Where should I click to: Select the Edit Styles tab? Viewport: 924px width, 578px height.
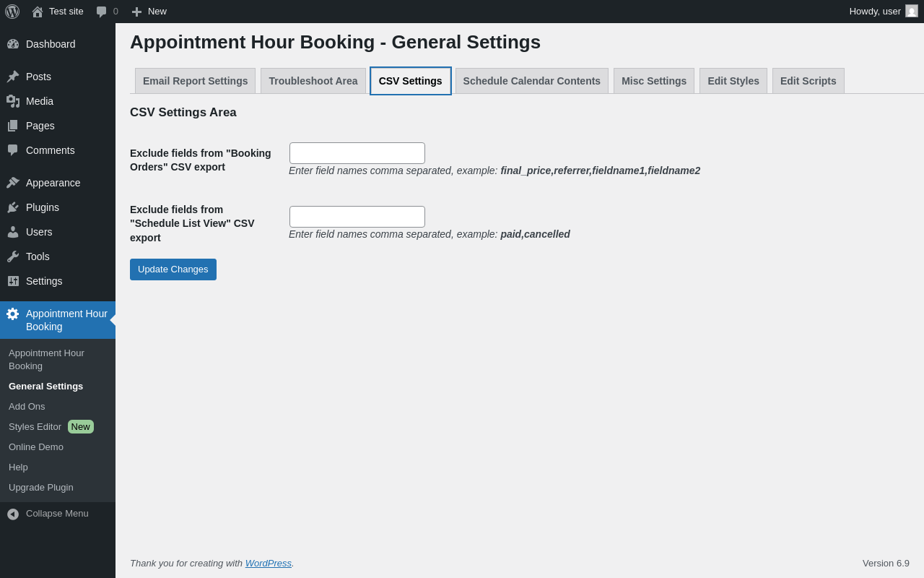pos(733,81)
